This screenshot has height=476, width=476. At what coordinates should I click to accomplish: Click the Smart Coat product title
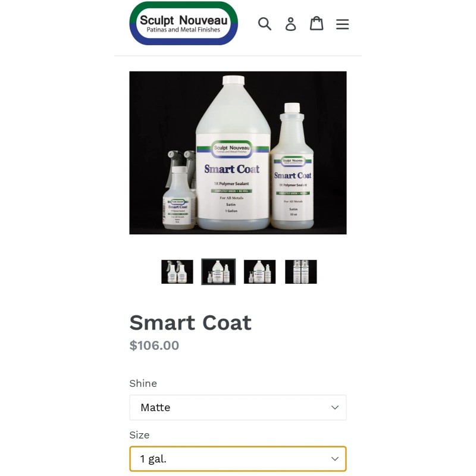pyautogui.click(x=190, y=322)
